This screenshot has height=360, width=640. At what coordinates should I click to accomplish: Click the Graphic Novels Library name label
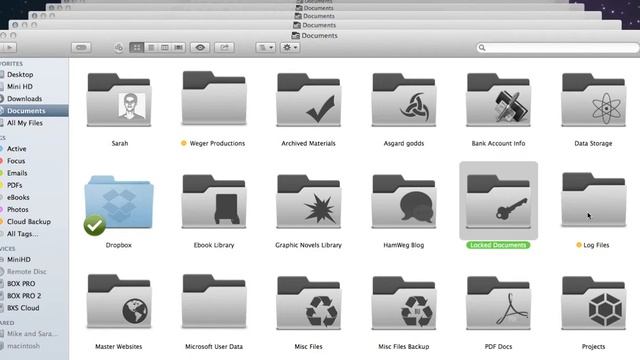309,245
